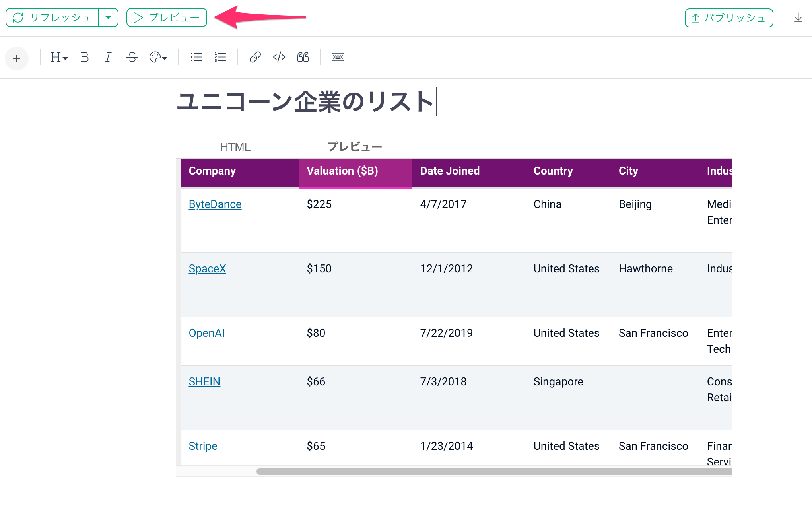Insert a code block
The height and width of the screenshot is (517, 812).
279,58
